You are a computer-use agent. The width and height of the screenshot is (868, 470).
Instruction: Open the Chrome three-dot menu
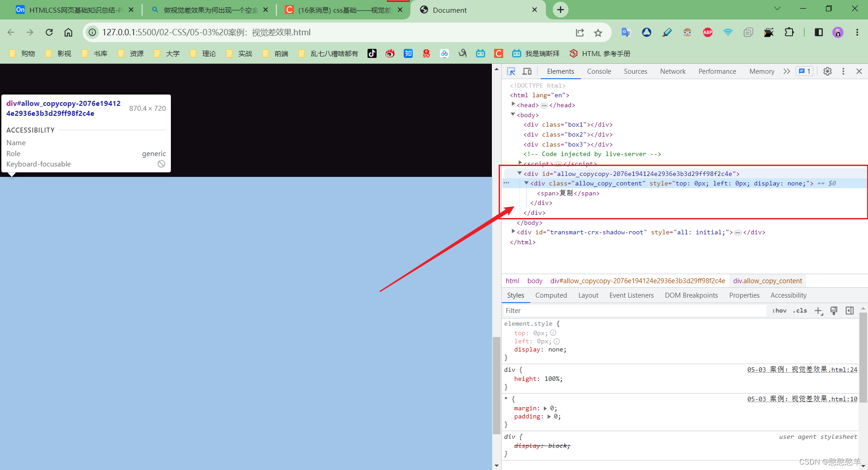coord(857,32)
